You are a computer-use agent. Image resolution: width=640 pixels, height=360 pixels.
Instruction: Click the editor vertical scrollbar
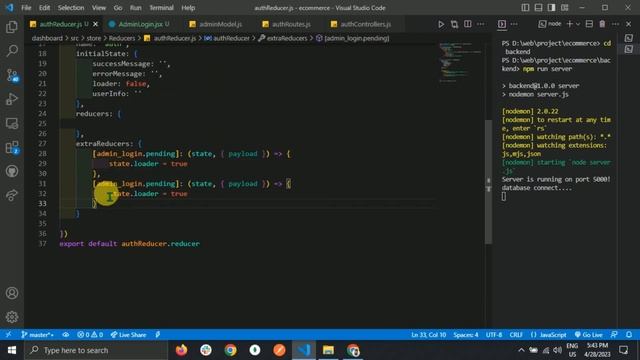pyautogui.click(x=488, y=182)
